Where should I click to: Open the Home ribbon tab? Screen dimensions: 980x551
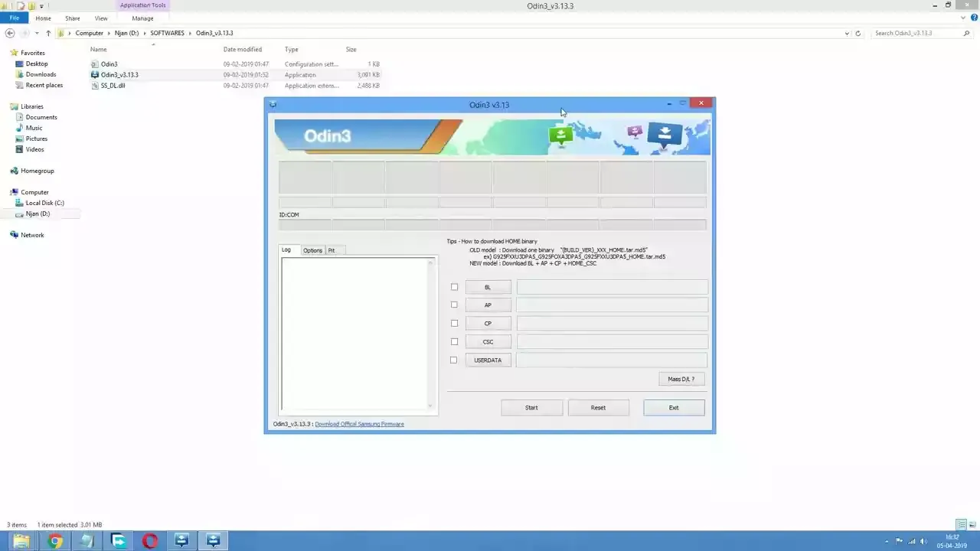pyautogui.click(x=43, y=18)
